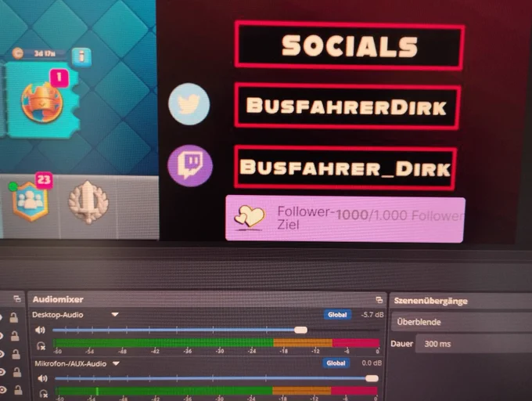The width and height of the screenshot is (532, 401).
Task: Tap the round clock icon beside 3d 17h
Action: coord(18,53)
